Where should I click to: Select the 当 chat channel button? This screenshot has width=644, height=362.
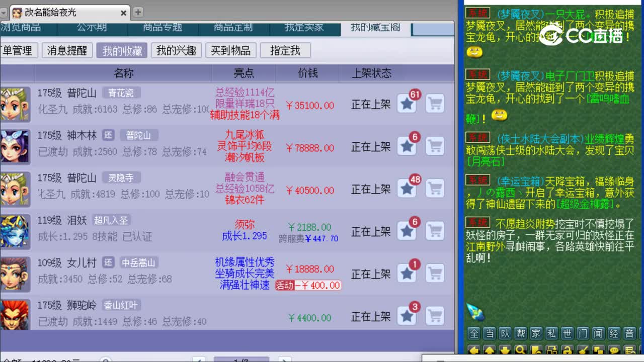[490, 333]
